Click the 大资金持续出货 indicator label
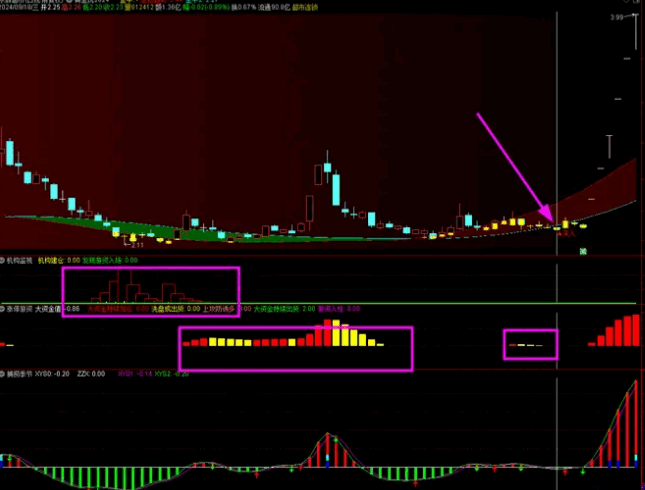The image size is (645, 490). click(276, 310)
